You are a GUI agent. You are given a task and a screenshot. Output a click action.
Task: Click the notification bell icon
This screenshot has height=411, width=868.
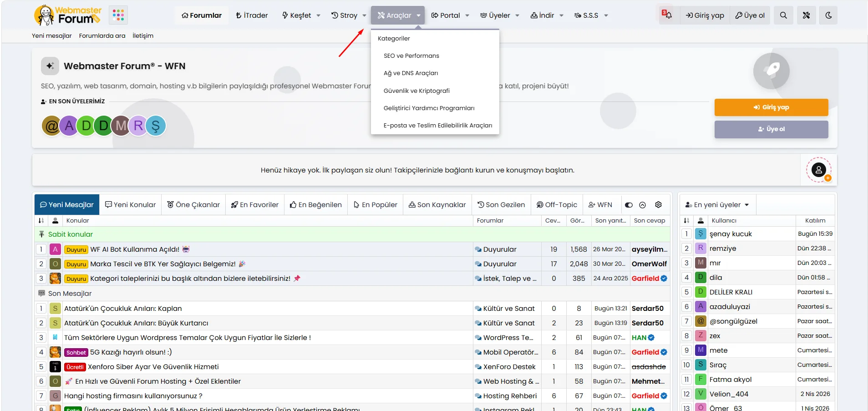(667, 15)
